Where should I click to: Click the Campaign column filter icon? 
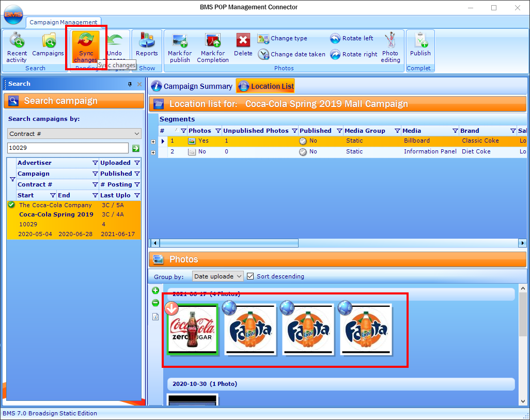click(x=95, y=174)
